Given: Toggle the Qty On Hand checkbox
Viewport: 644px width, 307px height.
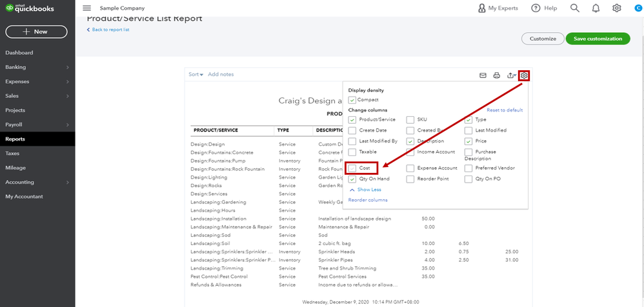Looking at the screenshot, I should pos(352,179).
